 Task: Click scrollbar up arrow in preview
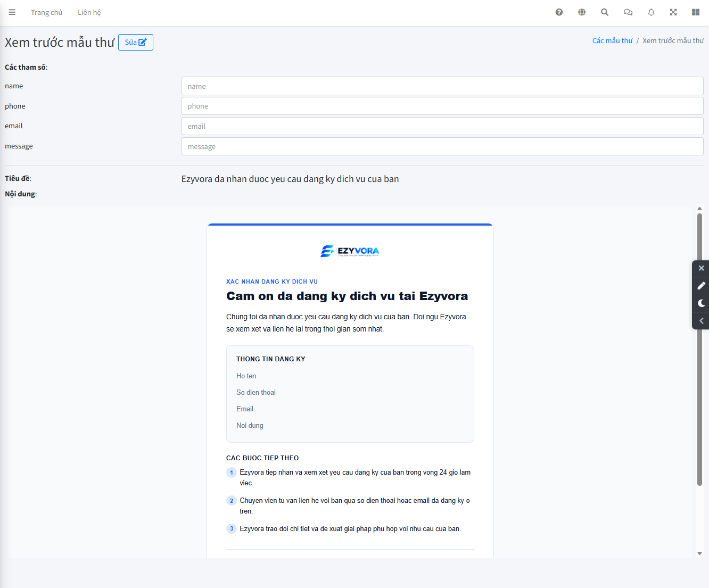click(x=699, y=209)
